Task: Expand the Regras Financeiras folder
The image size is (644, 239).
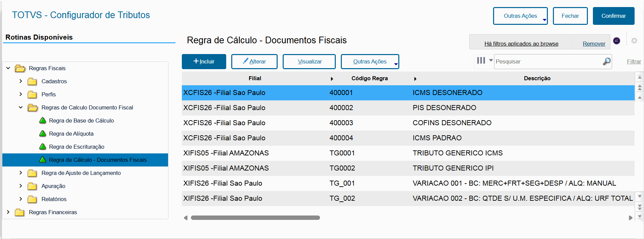Action: point(8,212)
